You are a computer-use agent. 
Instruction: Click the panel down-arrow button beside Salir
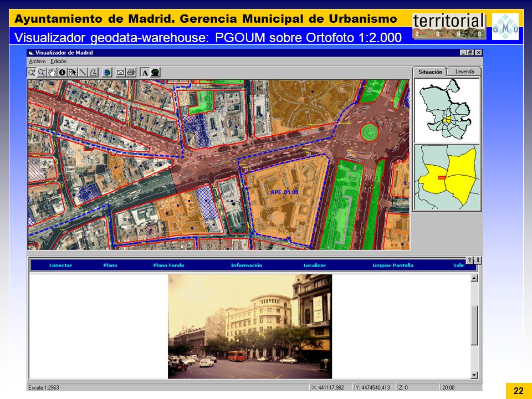(478, 260)
